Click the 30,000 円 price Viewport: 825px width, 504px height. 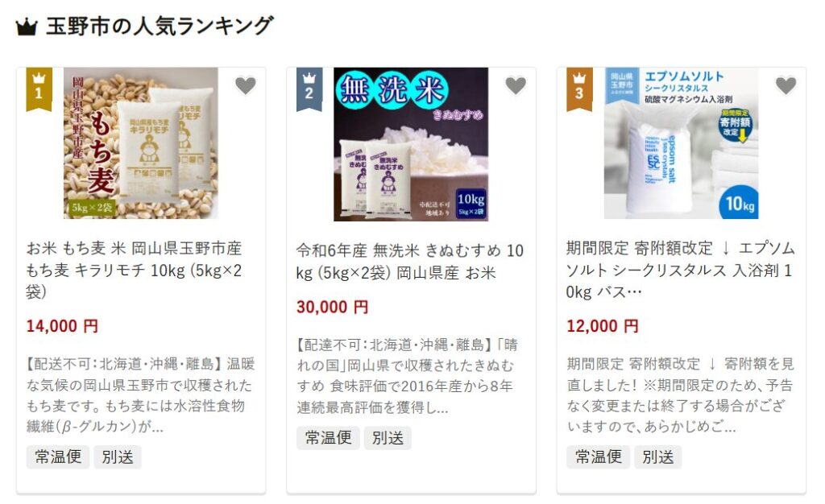(x=332, y=307)
